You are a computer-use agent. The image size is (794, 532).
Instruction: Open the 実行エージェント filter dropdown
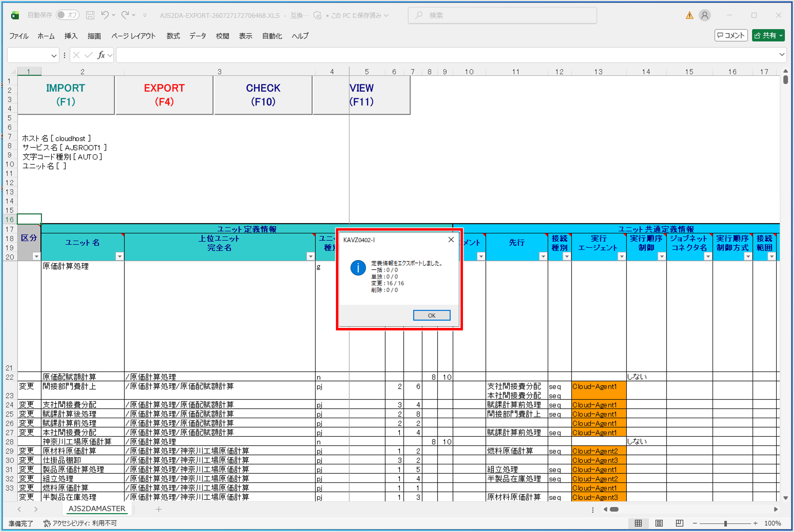(621, 257)
